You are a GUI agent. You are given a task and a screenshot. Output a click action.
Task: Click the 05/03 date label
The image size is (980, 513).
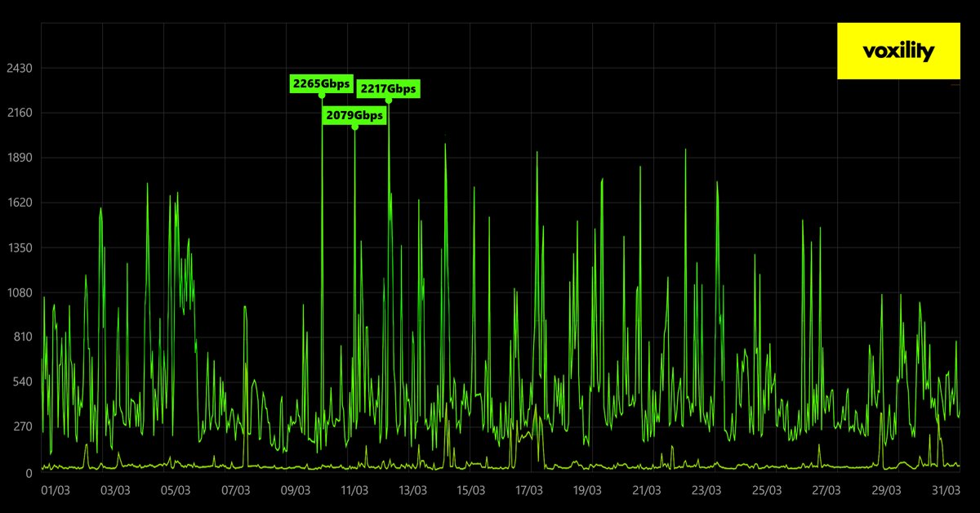point(175,491)
